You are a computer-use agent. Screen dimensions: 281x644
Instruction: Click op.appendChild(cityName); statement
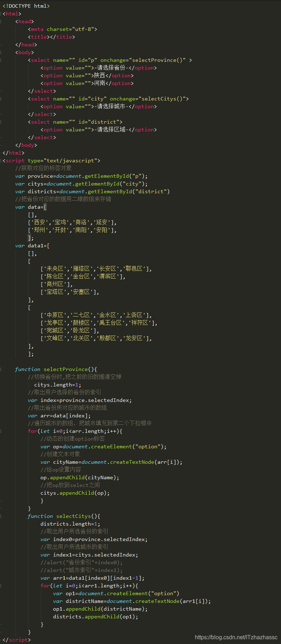(80, 477)
